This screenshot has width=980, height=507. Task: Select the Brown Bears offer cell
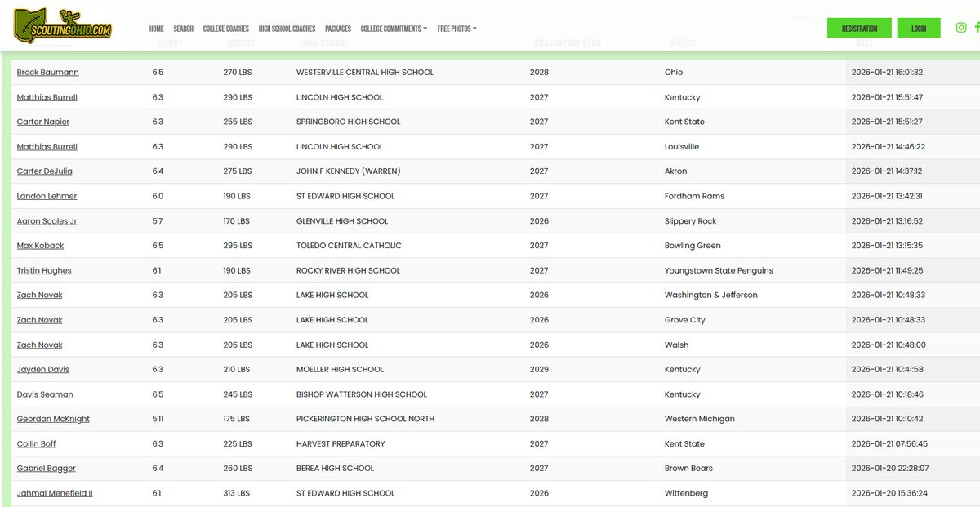tap(689, 469)
